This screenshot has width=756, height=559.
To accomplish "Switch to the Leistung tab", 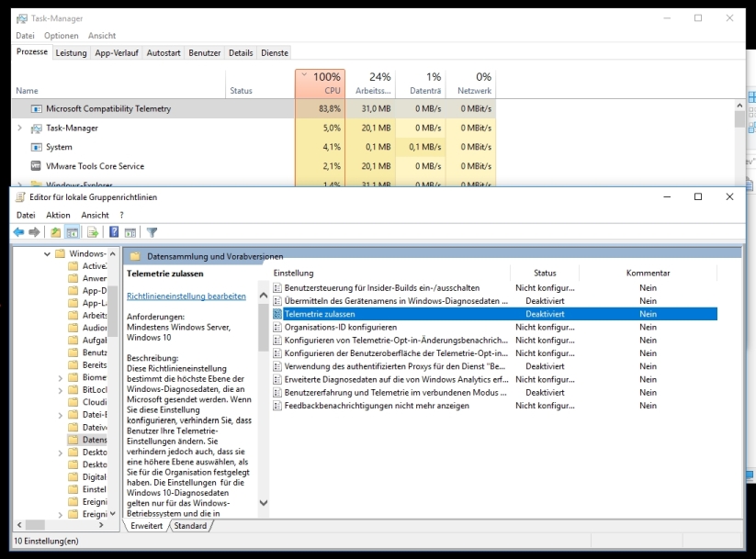I will 71,53.
